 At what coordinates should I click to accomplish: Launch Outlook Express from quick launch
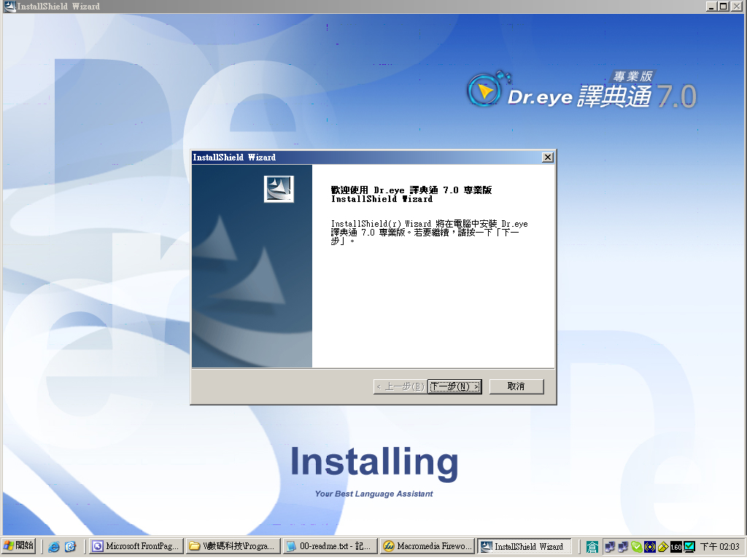pyautogui.click(x=71, y=547)
